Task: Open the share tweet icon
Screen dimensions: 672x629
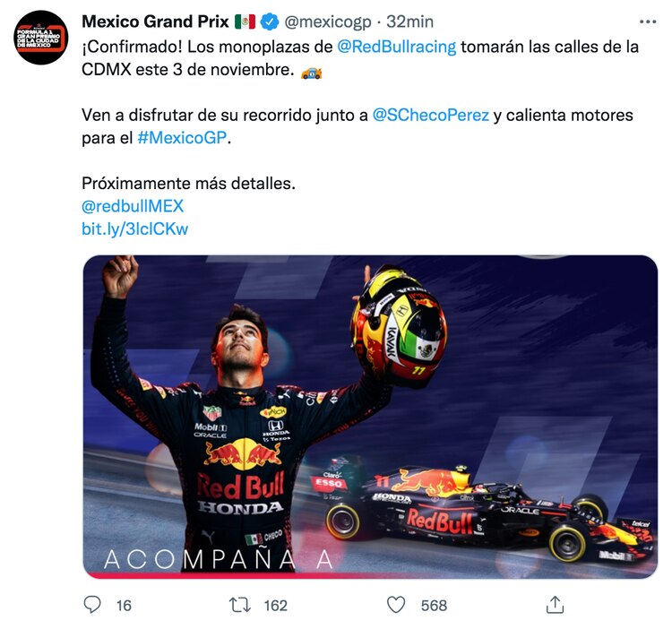Action: tap(555, 605)
